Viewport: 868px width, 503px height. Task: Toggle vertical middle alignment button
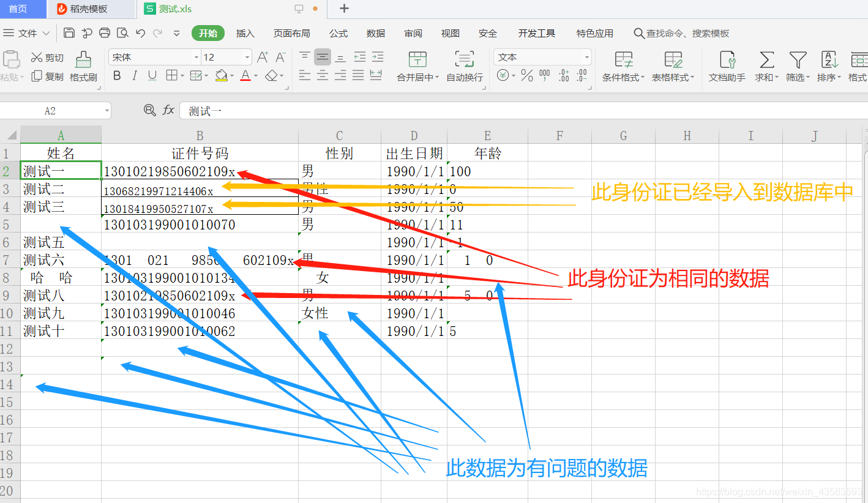coord(323,58)
